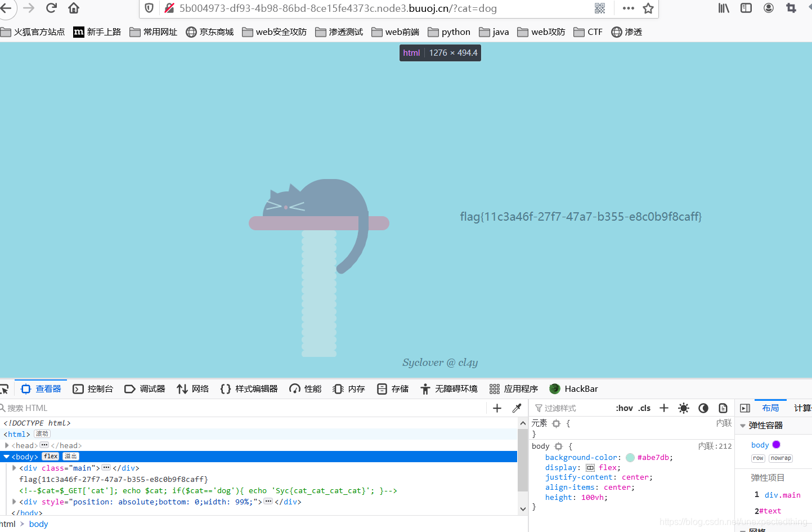The image size is (812, 532).
Task: Open the Memory tab
Action: [349, 389]
